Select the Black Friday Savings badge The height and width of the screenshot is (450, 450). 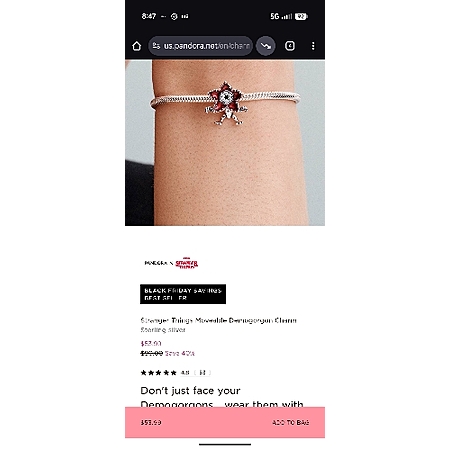[x=183, y=294]
